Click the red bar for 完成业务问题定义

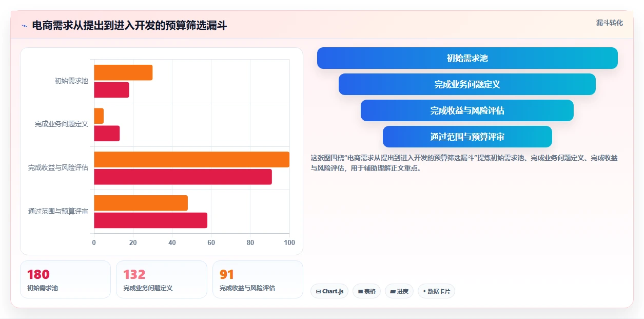(107, 134)
